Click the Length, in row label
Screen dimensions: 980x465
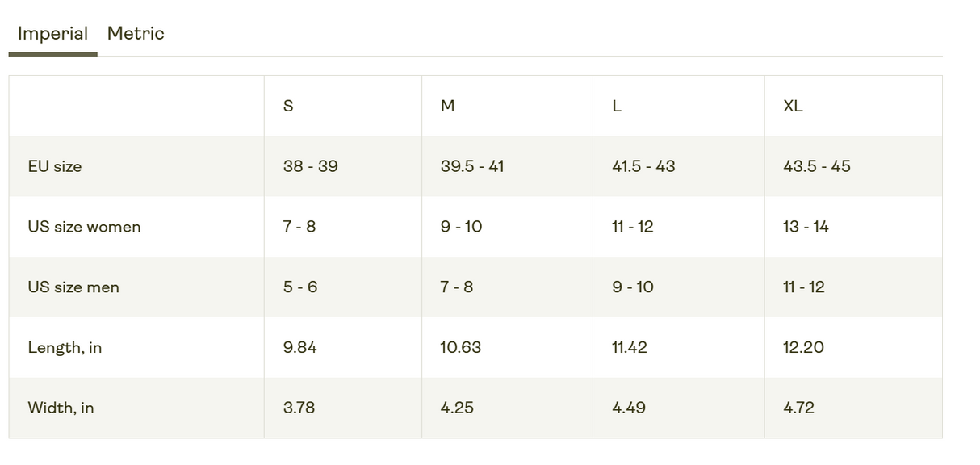coord(65,348)
